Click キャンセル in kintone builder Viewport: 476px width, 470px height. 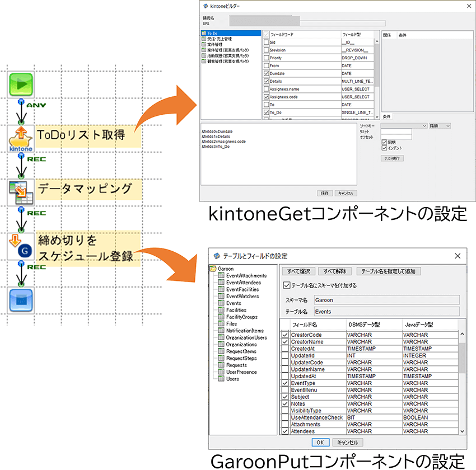346,193
